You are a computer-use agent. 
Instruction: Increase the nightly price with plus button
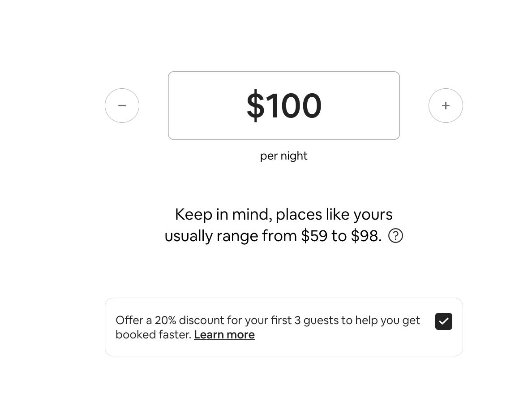click(x=446, y=106)
